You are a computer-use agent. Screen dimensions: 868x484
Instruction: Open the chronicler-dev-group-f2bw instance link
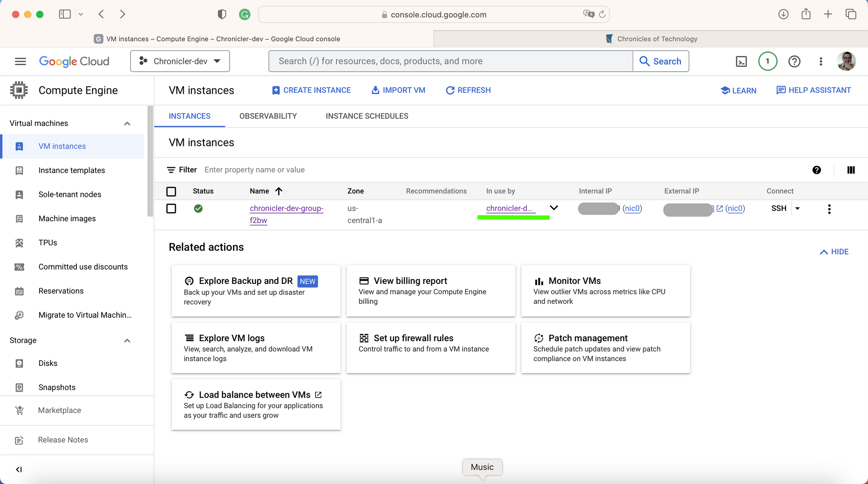(286, 209)
